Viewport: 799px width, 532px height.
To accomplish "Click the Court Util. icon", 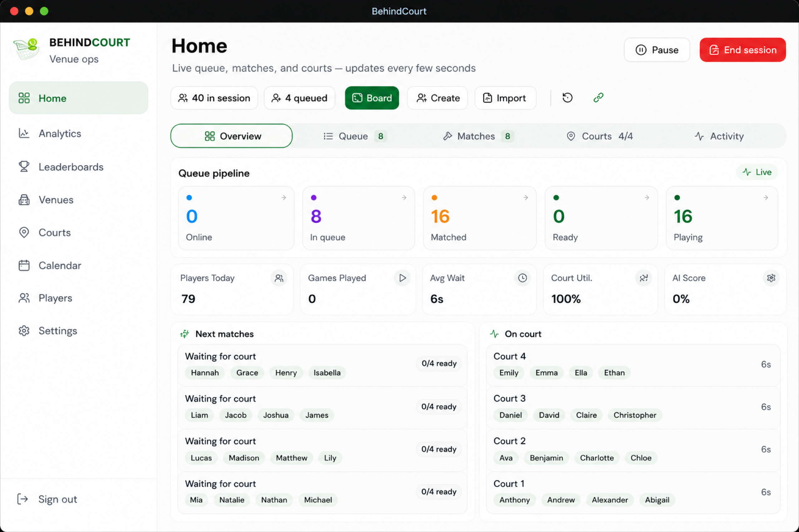I will [x=644, y=278].
